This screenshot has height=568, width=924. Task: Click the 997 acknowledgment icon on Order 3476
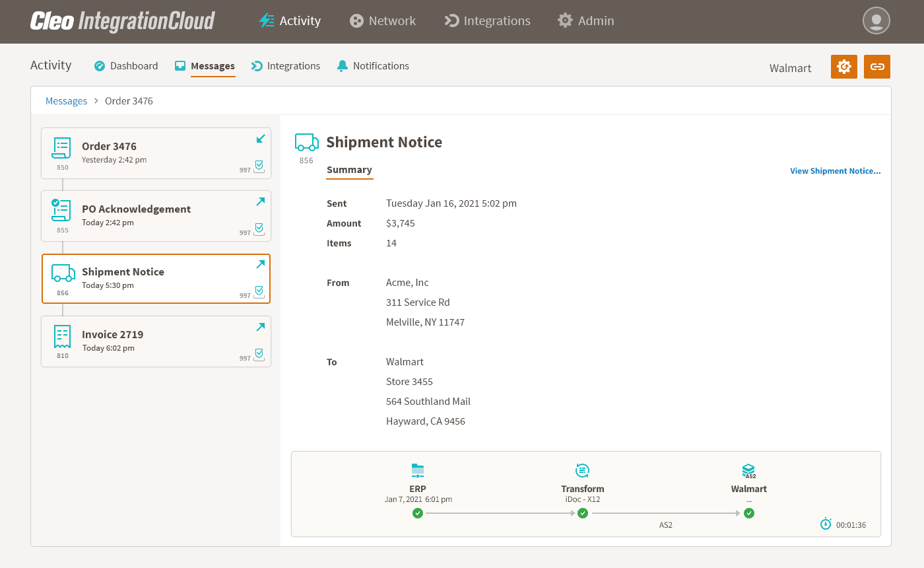coord(259,166)
